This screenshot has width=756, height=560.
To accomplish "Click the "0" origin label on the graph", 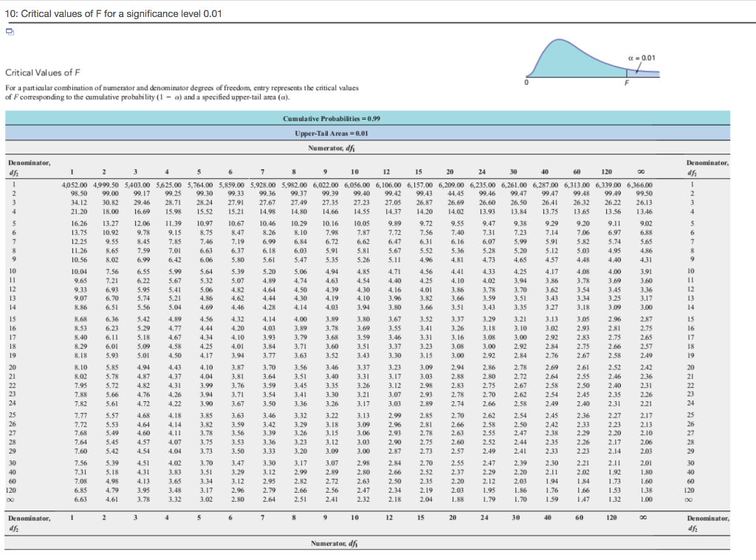I will tap(526, 83).
